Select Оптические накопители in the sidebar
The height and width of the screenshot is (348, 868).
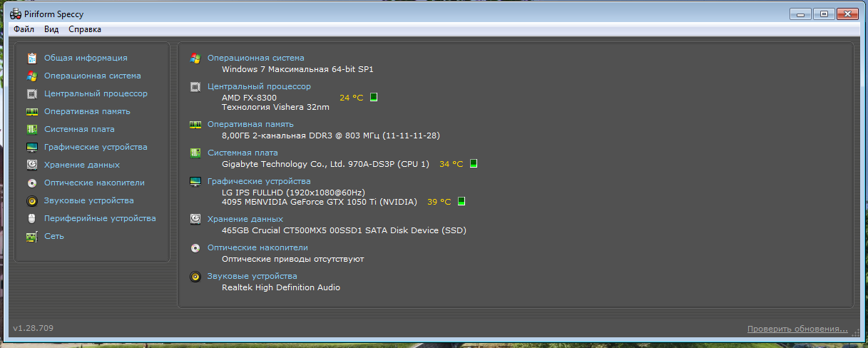point(94,183)
